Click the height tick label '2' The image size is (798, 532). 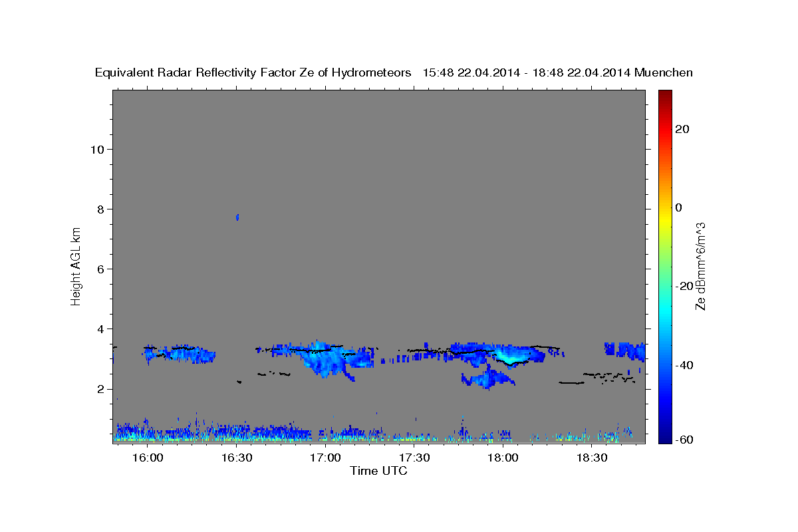pos(99,389)
